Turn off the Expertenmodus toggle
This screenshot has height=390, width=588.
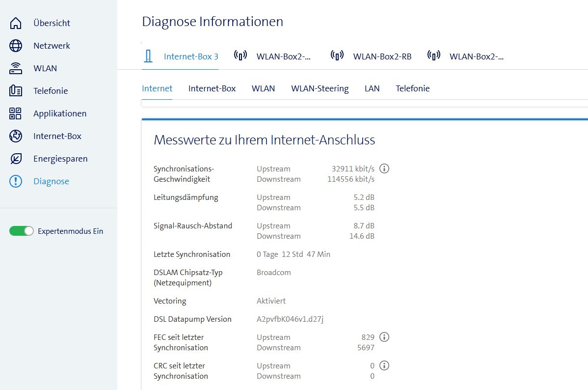[x=21, y=231]
